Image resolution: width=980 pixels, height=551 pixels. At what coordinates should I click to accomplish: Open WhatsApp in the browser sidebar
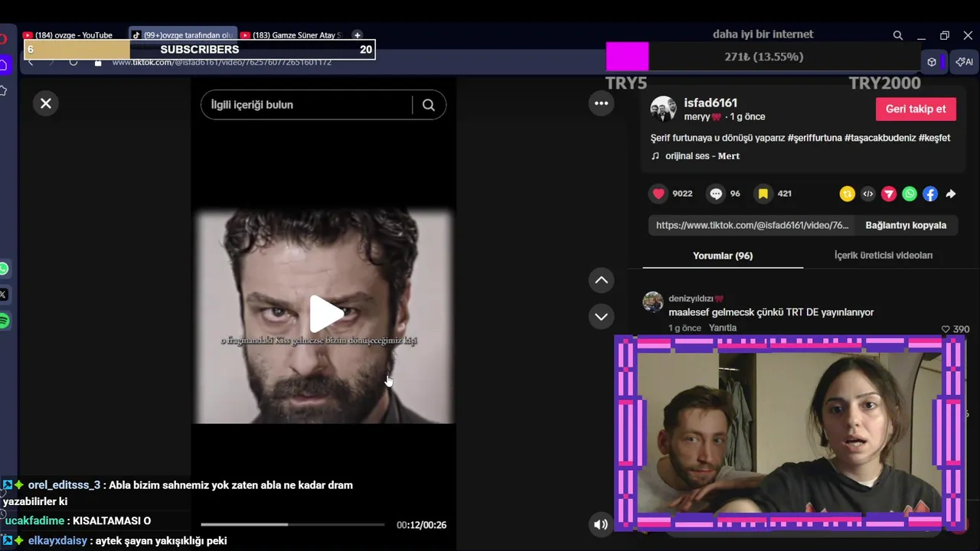click(x=4, y=269)
